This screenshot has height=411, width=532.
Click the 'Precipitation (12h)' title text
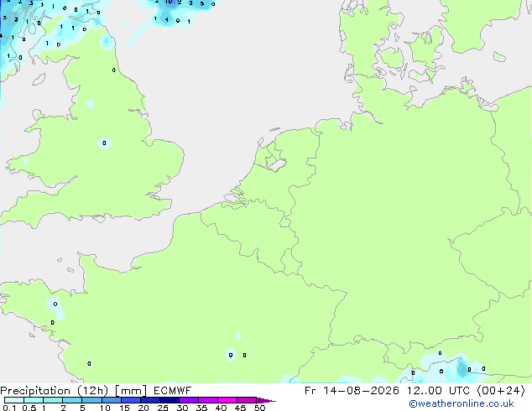55,391
